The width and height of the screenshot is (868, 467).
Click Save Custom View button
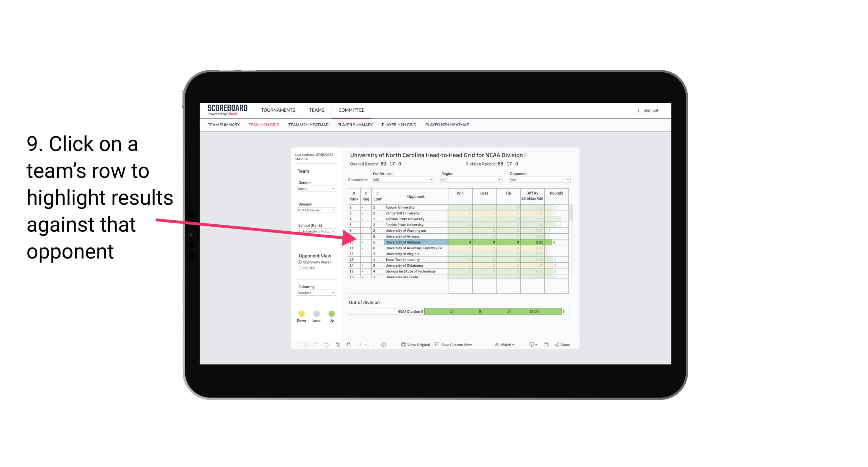(455, 345)
